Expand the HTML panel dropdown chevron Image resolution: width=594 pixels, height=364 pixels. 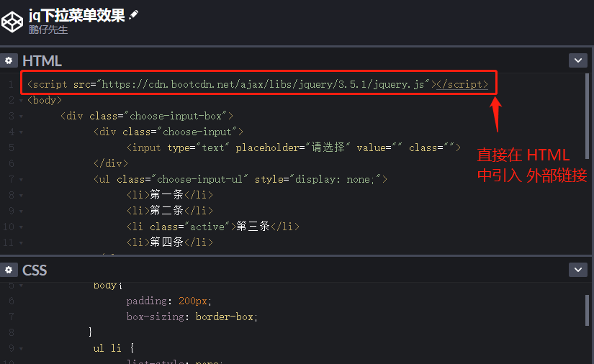pos(577,60)
